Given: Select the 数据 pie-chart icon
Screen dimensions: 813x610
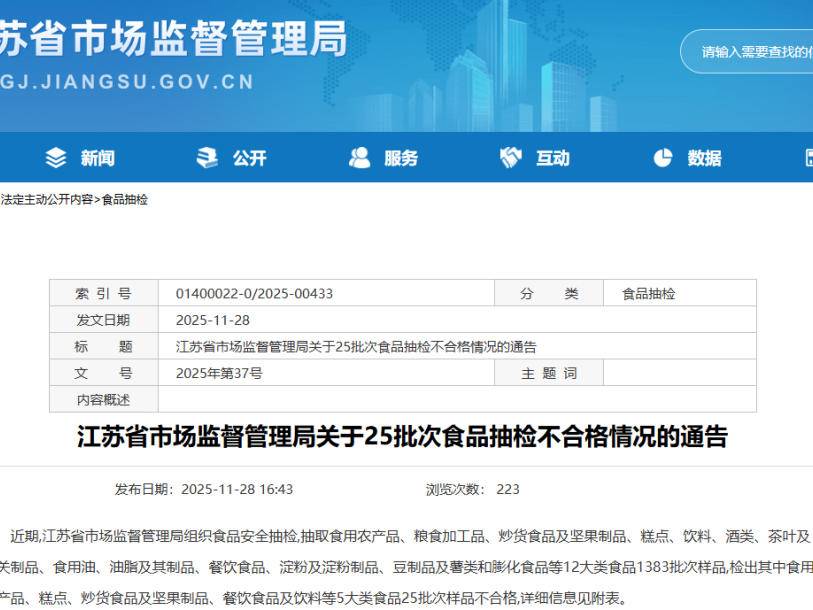Looking at the screenshot, I should 662,156.
